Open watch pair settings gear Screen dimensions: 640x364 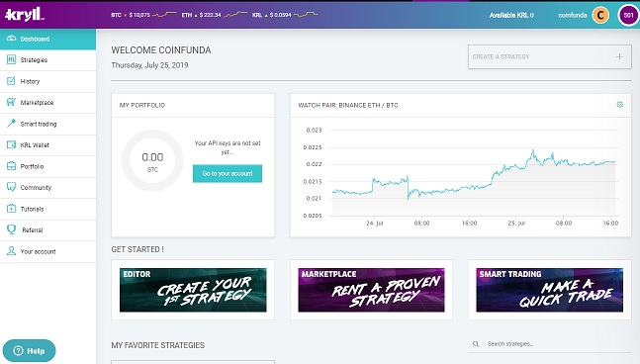[619, 105]
